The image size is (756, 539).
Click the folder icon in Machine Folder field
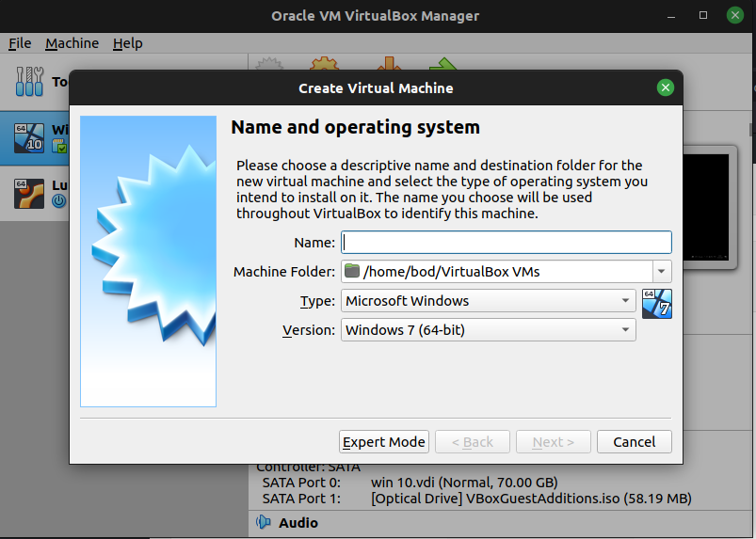(x=352, y=271)
